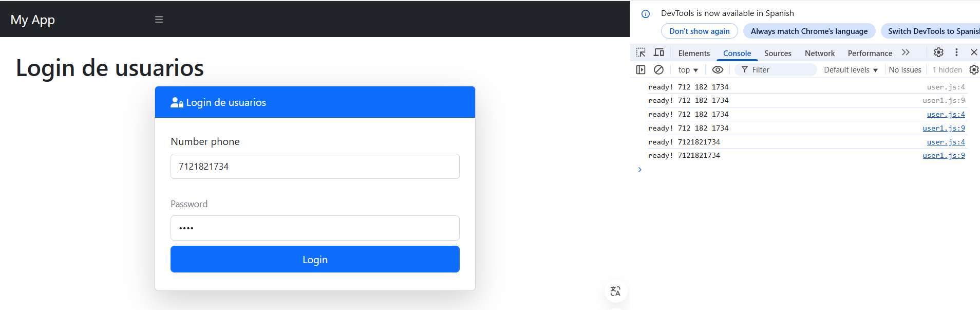Toggle the device toolbar icon
980x310 pixels.
(659, 52)
